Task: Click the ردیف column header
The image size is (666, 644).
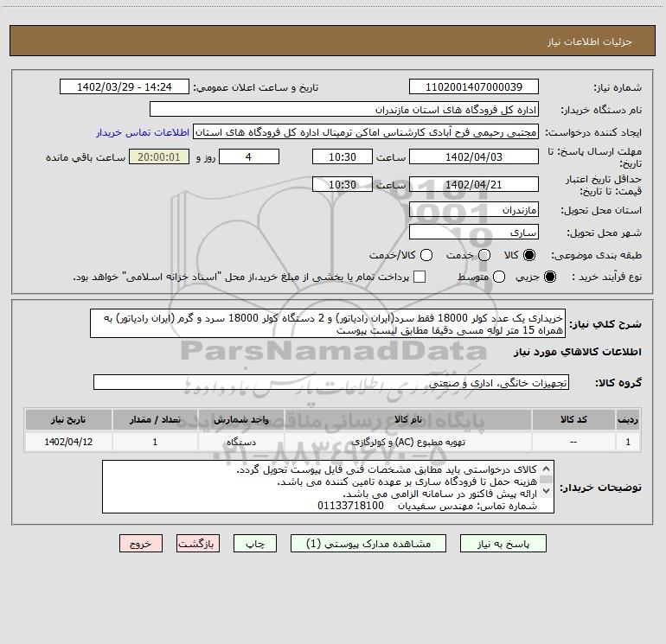Action: tap(628, 420)
